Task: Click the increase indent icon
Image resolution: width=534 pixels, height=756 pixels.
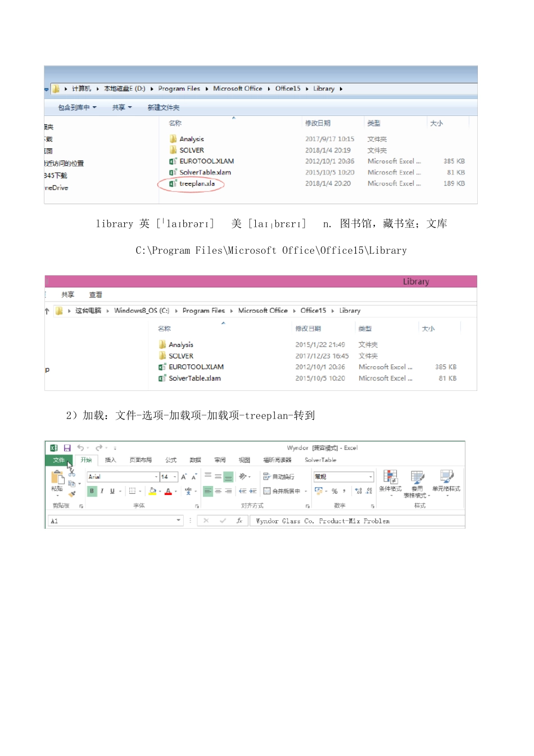Action: click(253, 491)
